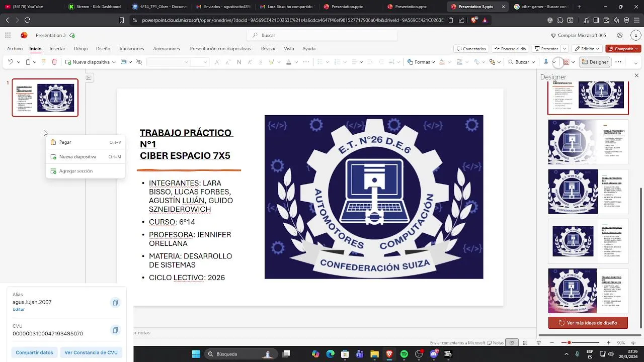Expand the Paste options dropdown arrow
The height and width of the screenshot is (362, 644).
35,62
